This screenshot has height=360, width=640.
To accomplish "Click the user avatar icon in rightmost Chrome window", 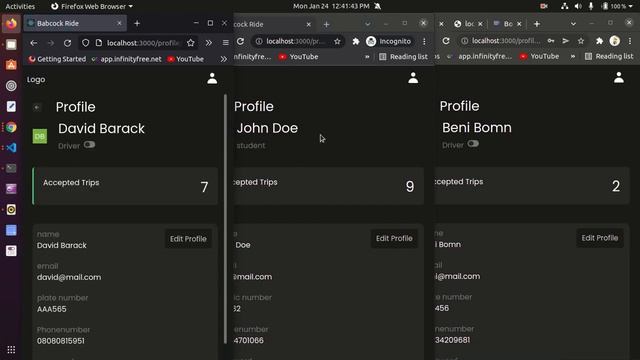I will coord(619,78).
